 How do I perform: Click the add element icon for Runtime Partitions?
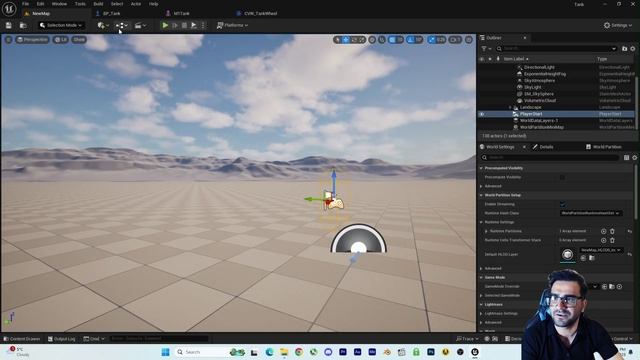tap(603, 231)
